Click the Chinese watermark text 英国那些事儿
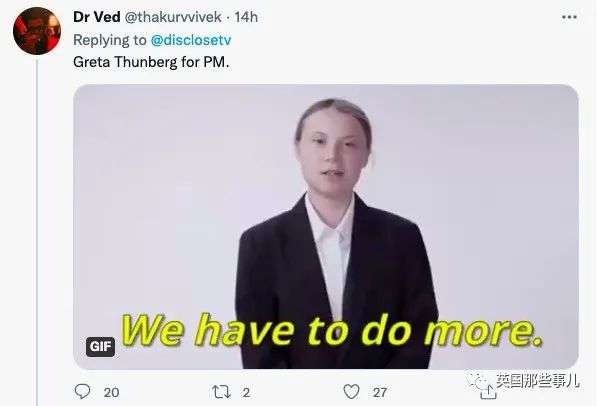The image size is (598, 406). point(537,380)
